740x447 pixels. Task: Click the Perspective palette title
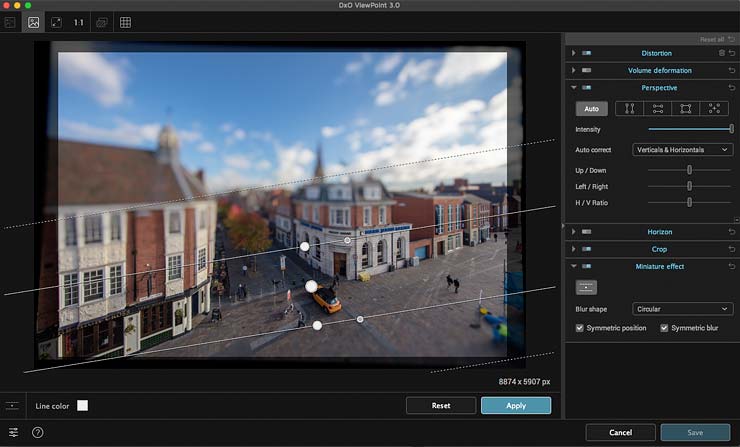pyautogui.click(x=659, y=88)
